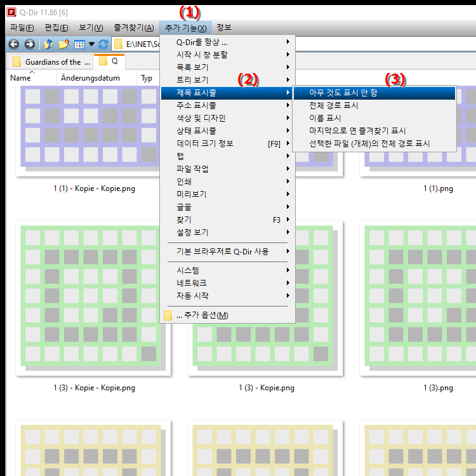Choose 마지막으로 연 즐겨찾기 표시 option
Screen dimensions: 476x476
(x=374, y=131)
